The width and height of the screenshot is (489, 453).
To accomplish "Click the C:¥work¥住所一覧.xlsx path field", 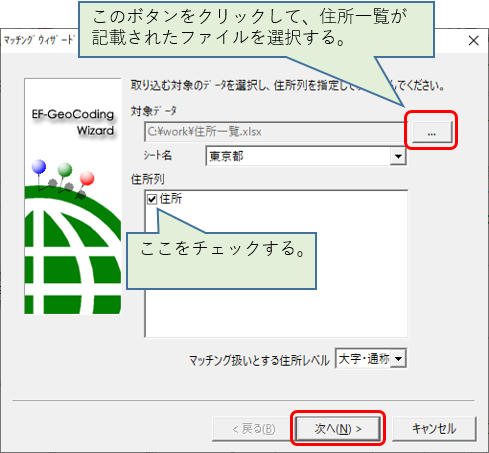I will 275,132.
